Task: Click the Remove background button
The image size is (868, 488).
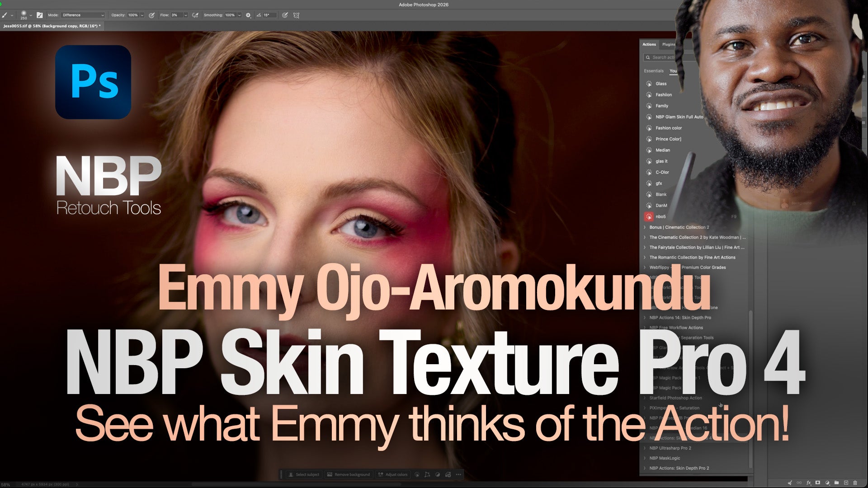Action: tap(348, 474)
